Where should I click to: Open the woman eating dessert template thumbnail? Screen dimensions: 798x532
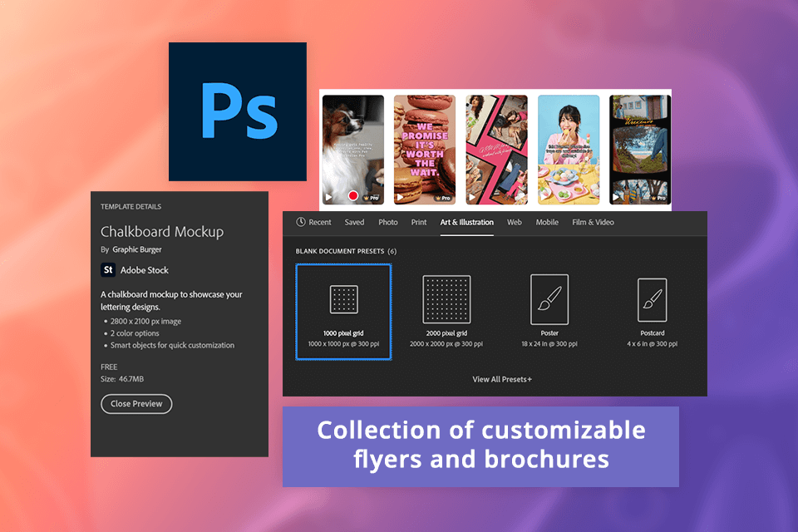click(x=569, y=150)
